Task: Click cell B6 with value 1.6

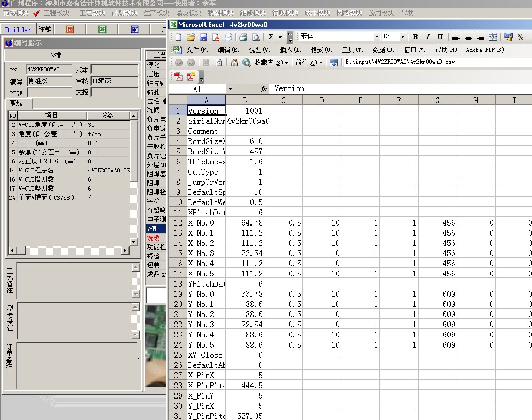Action: pyautogui.click(x=245, y=162)
